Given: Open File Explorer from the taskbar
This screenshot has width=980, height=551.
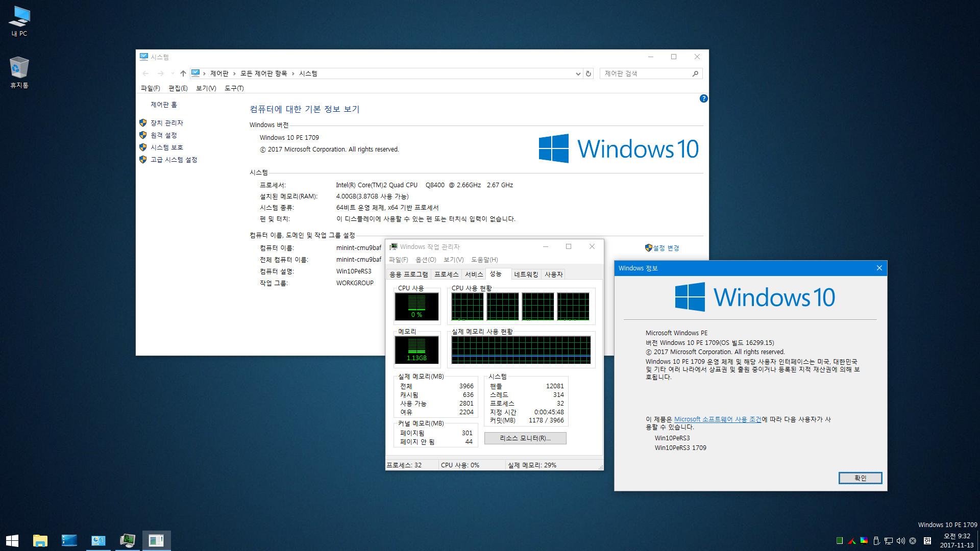Looking at the screenshot, I should coord(40,540).
